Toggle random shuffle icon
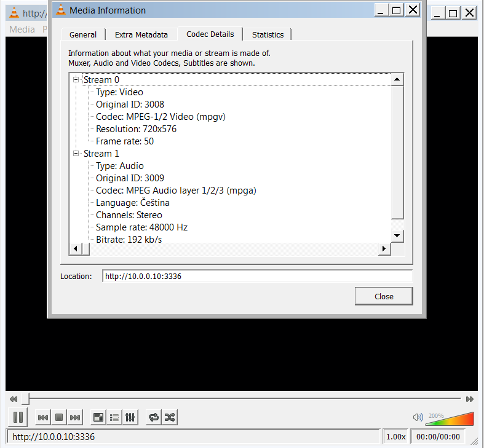This screenshot has height=448, width=484. [170, 417]
